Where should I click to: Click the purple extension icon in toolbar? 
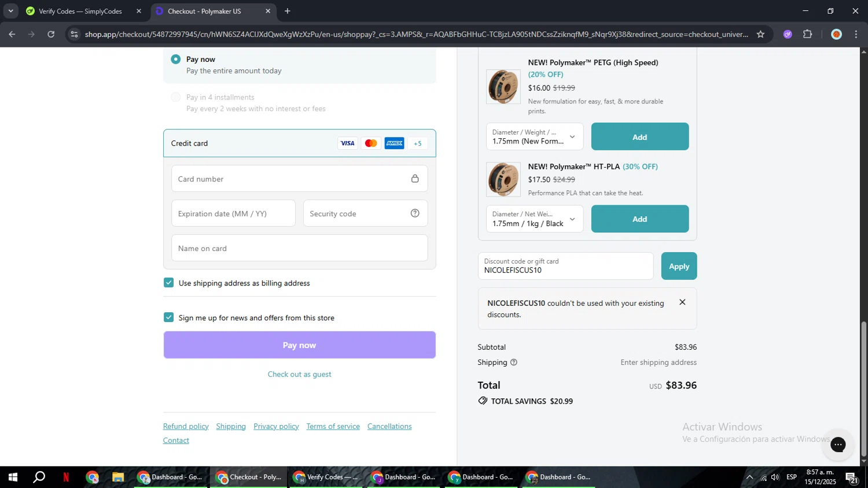pos(788,34)
